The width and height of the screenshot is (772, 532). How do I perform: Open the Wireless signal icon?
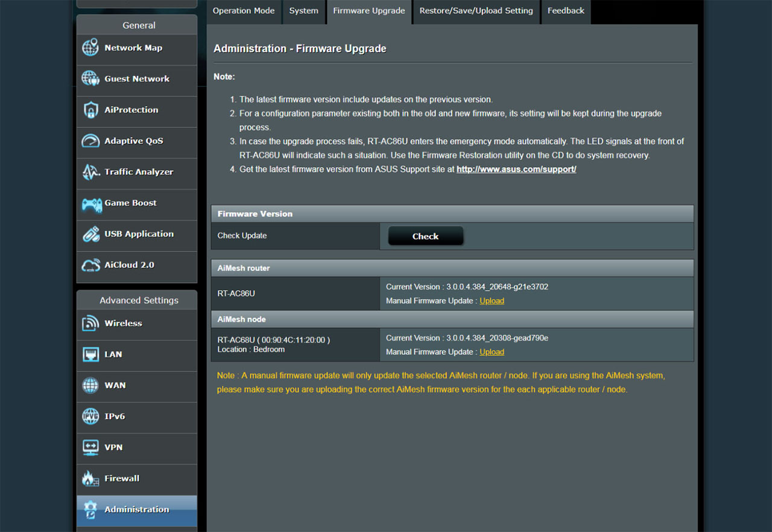click(x=90, y=323)
